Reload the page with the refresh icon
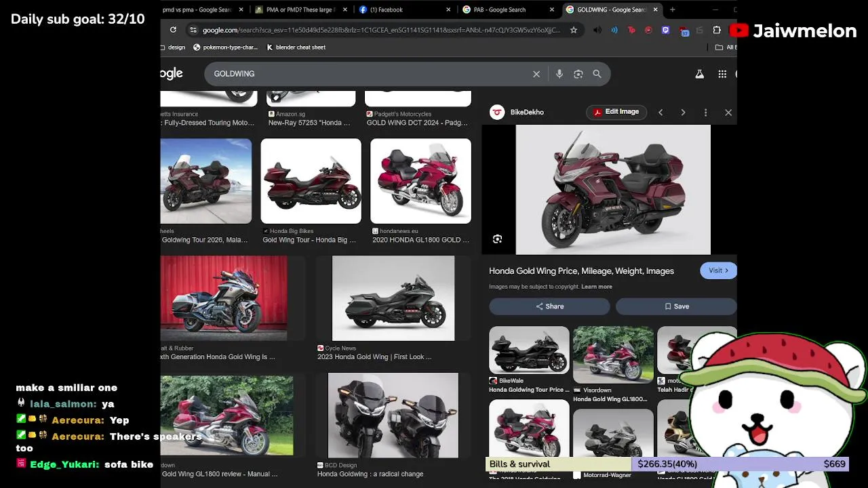 tap(173, 30)
